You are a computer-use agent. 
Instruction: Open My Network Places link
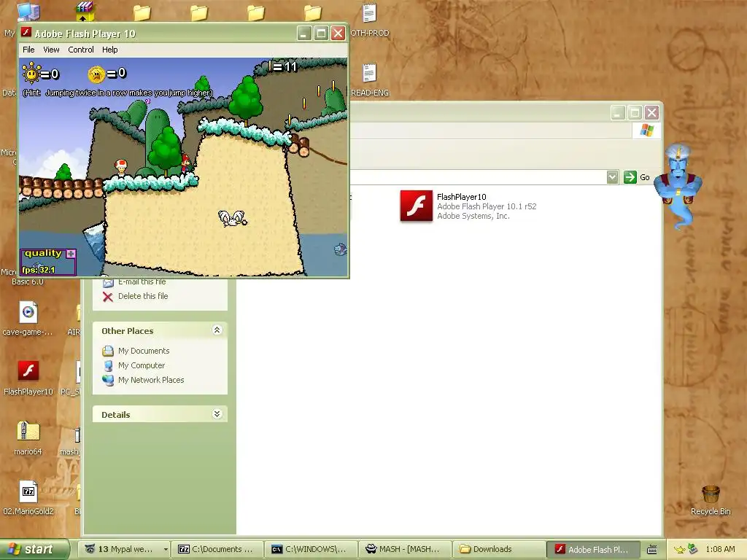151,380
